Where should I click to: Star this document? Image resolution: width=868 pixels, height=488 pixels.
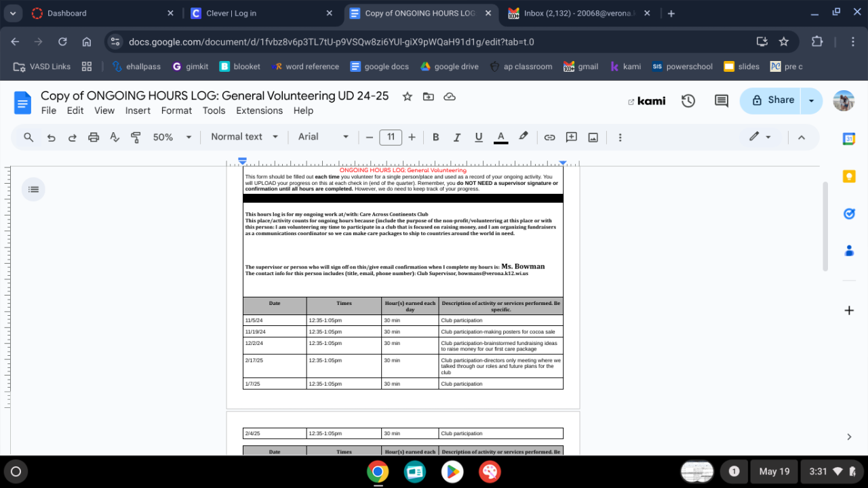click(x=408, y=97)
